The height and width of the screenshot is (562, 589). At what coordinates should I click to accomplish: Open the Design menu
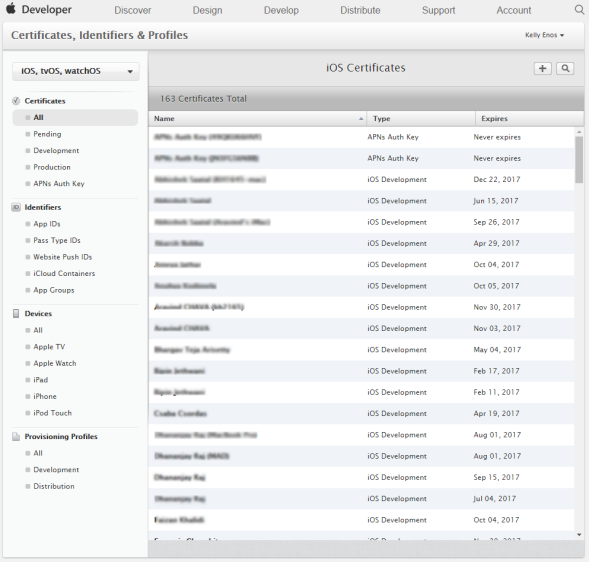207,10
